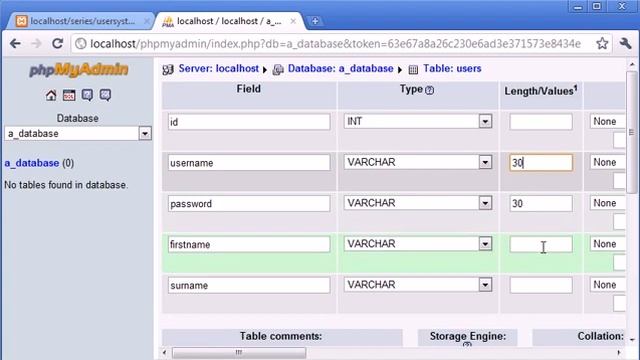Open a_database link in the sidebar
Screen dimensions: 640x360
pos(32,163)
